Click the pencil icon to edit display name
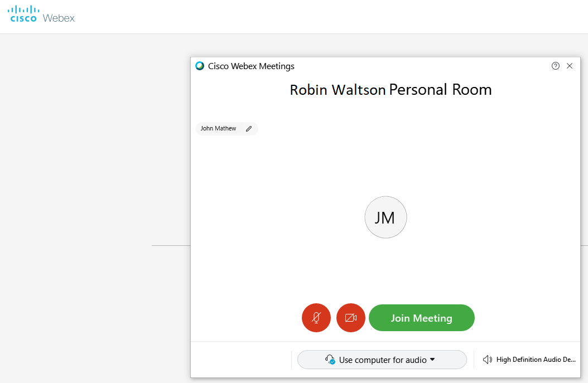The height and width of the screenshot is (383, 588). click(249, 129)
